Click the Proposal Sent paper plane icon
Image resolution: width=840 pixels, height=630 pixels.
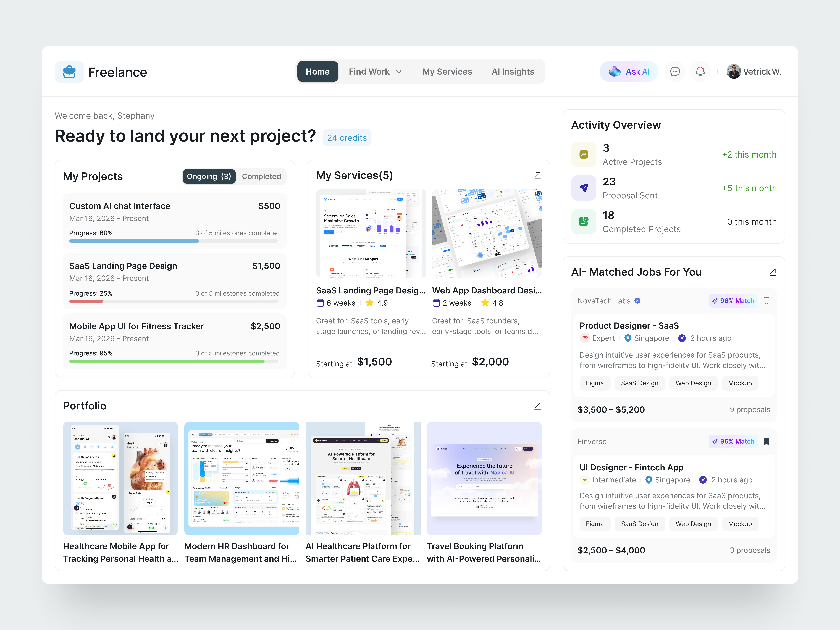click(584, 188)
